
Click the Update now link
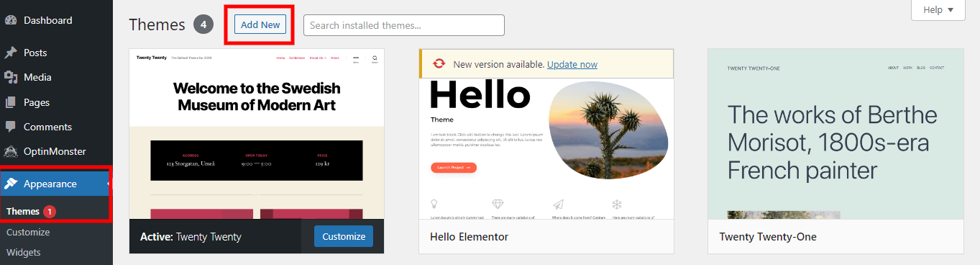tap(572, 64)
